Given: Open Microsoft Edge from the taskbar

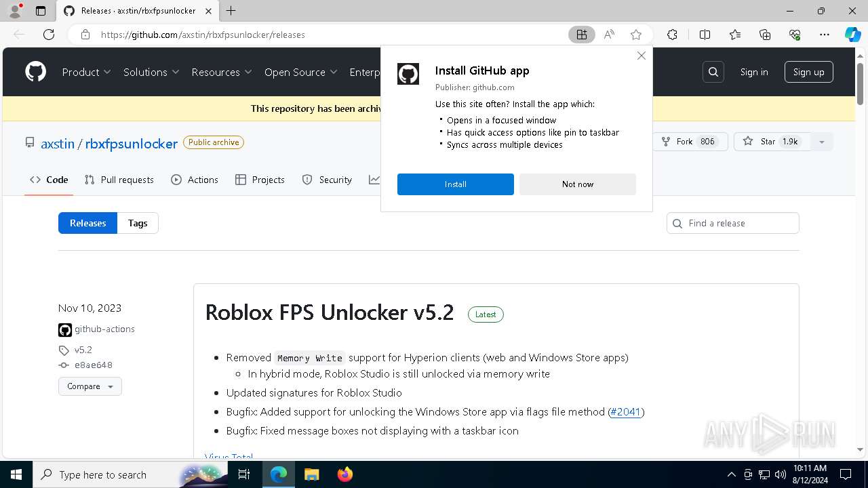Looking at the screenshot, I should (x=279, y=474).
